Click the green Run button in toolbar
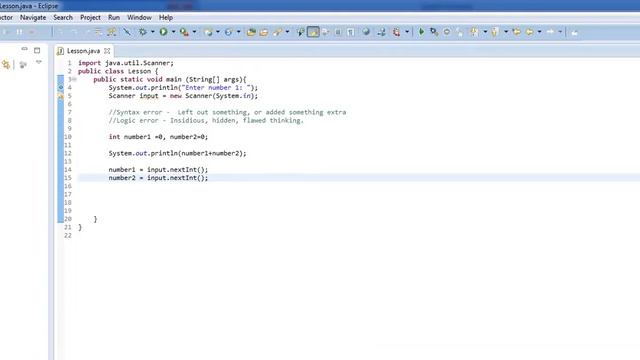 click(x=163, y=32)
